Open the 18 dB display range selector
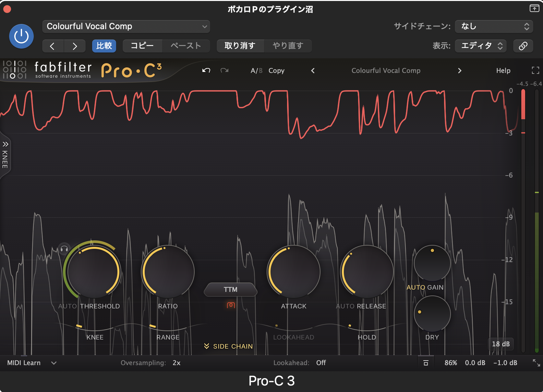This screenshot has width=543, height=392. [501, 344]
